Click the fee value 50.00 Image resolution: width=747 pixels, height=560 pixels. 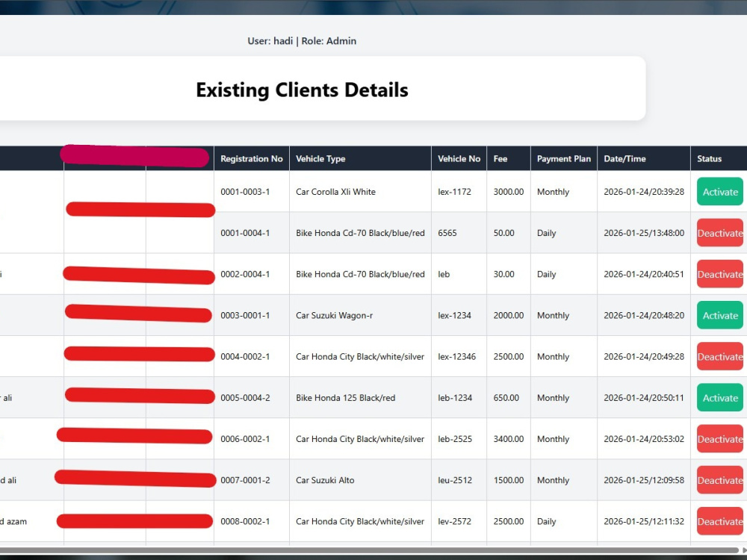(x=504, y=233)
